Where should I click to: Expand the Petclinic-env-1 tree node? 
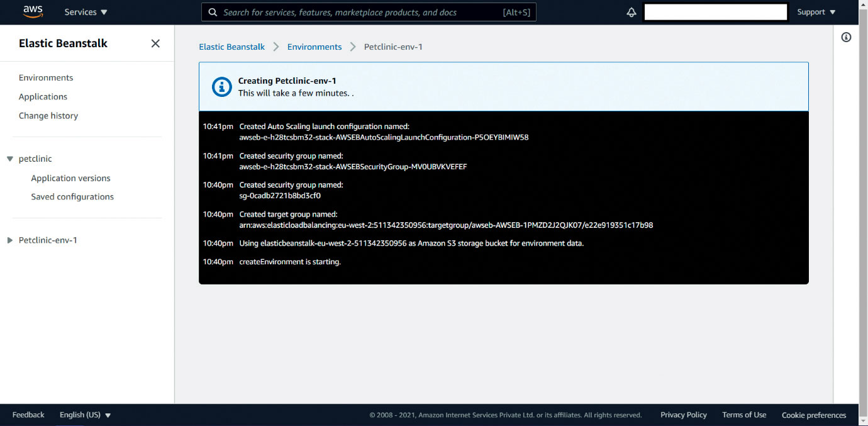click(10, 240)
